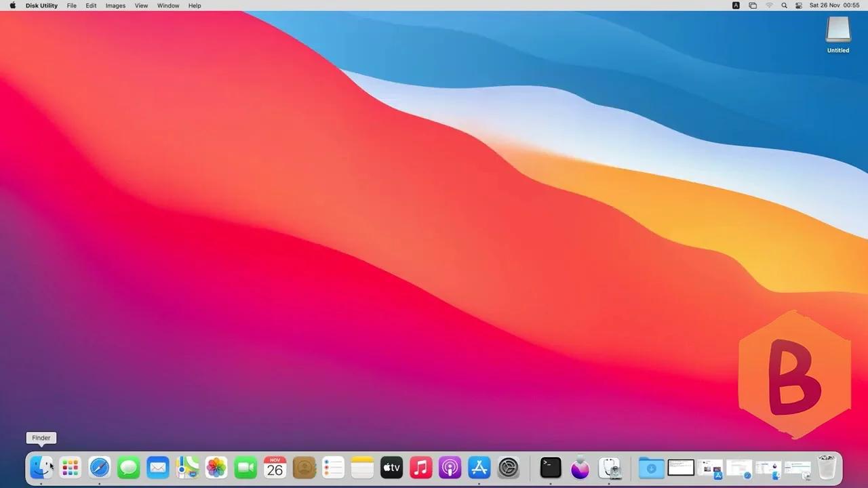The height and width of the screenshot is (488, 868).
Task: Open the Apple TV app
Action: [x=391, y=467]
